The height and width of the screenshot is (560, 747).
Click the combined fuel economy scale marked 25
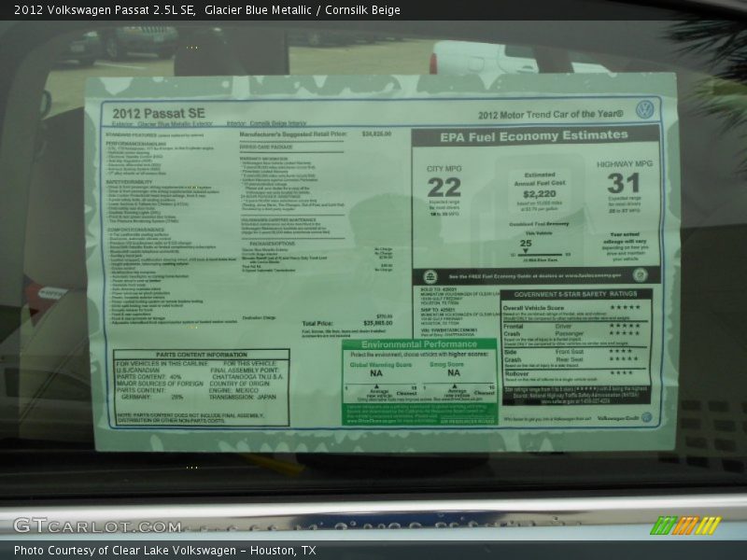click(x=541, y=250)
